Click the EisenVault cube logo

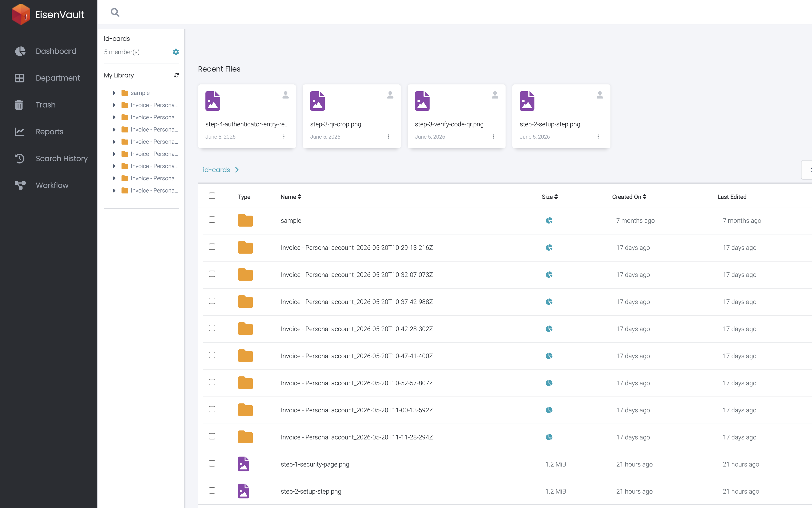pos(21,14)
